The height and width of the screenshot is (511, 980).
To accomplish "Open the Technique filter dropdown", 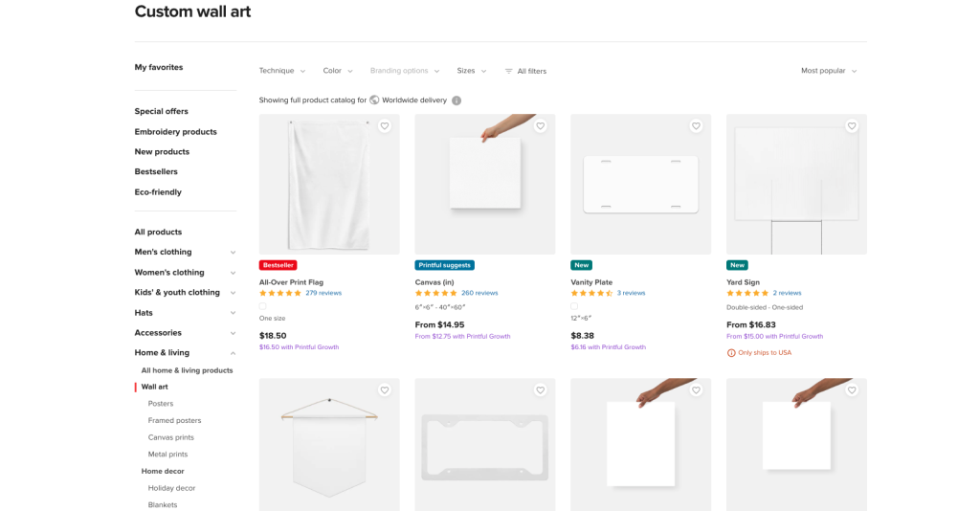I will click(282, 71).
